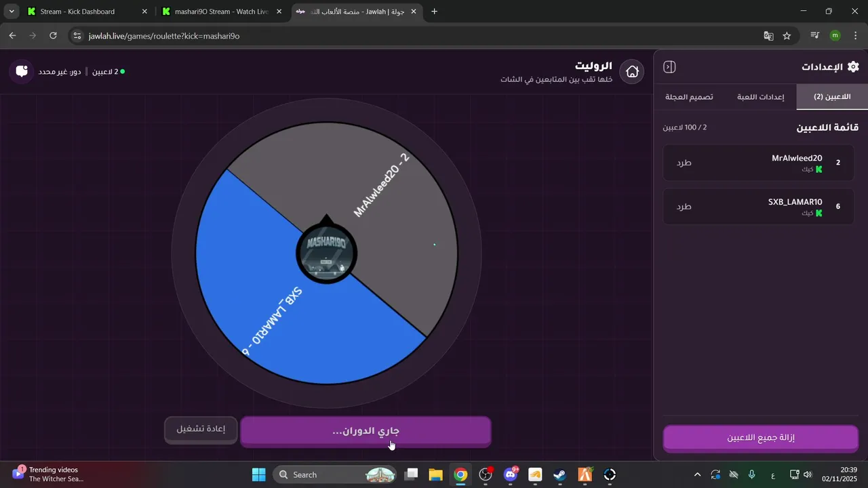Switch to تصميم العجلة tab

(x=689, y=97)
